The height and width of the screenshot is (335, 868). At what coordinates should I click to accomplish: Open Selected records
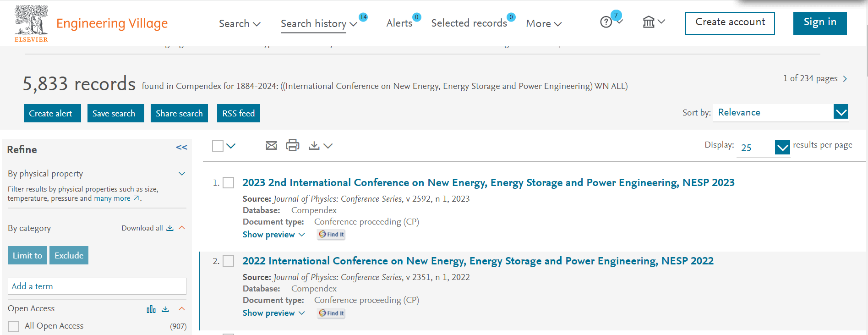pos(469,23)
